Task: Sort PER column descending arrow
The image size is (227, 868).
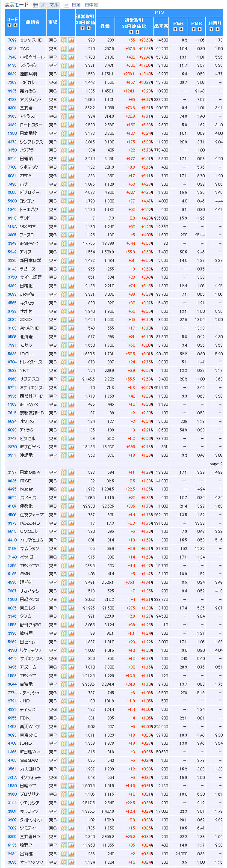Action: pos(181,29)
